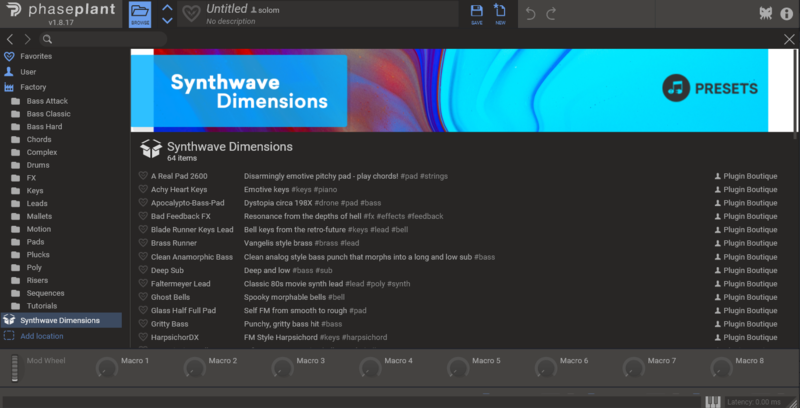Create a new preset with New icon
This screenshot has width=800, height=408.
click(500, 14)
